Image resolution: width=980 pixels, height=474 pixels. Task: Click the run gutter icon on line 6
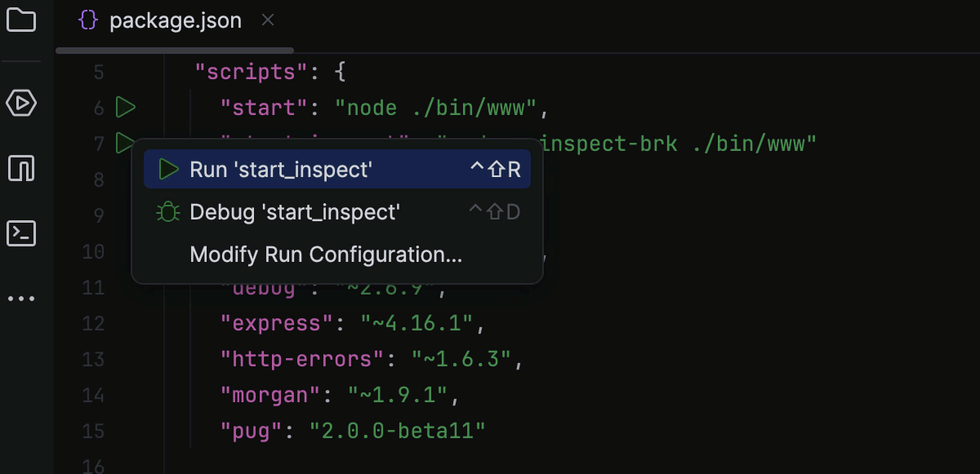point(124,107)
